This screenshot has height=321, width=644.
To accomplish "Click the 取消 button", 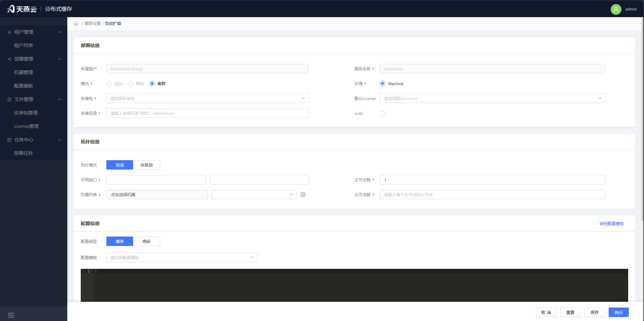I will (546, 312).
